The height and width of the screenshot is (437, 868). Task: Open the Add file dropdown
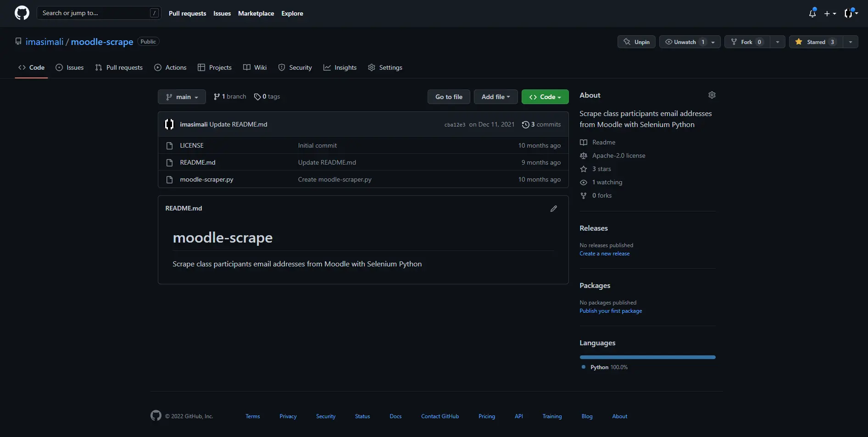(x=495, y=97)
